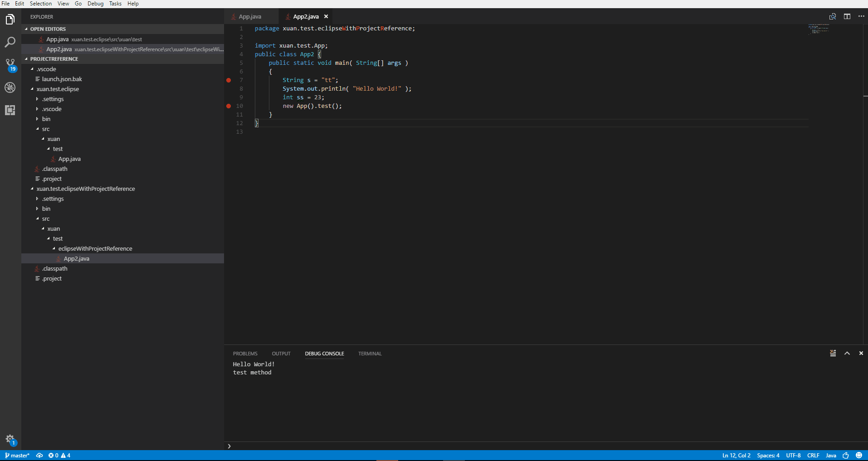Split the editor with the split icon
Image resolution: width=868 pixels, height=461 pixels.
pos(847,16)
